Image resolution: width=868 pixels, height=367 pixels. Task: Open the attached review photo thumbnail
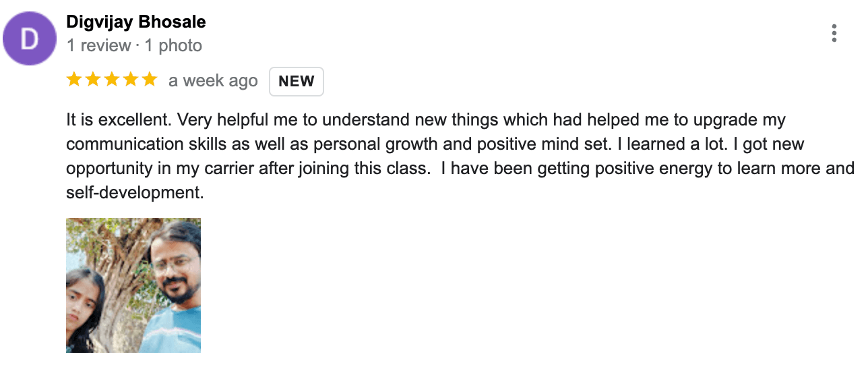click(133, 285)
